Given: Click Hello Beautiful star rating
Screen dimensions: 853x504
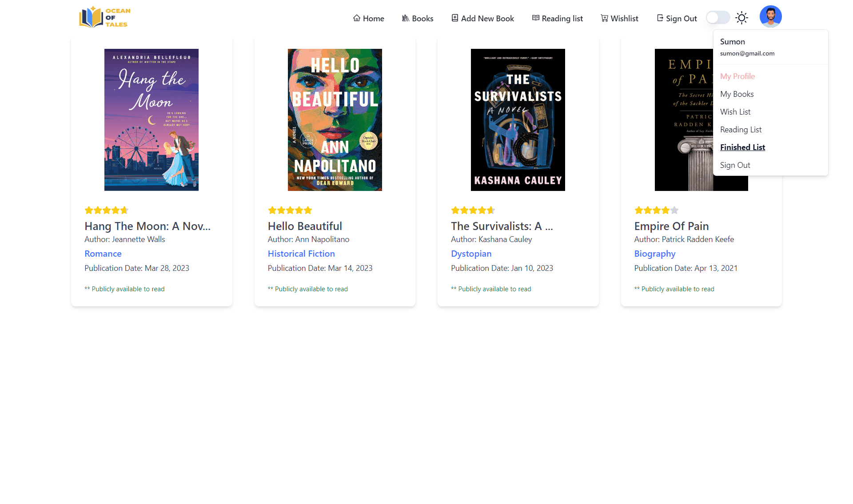Looking at the screenshot, I should (290, 210).
